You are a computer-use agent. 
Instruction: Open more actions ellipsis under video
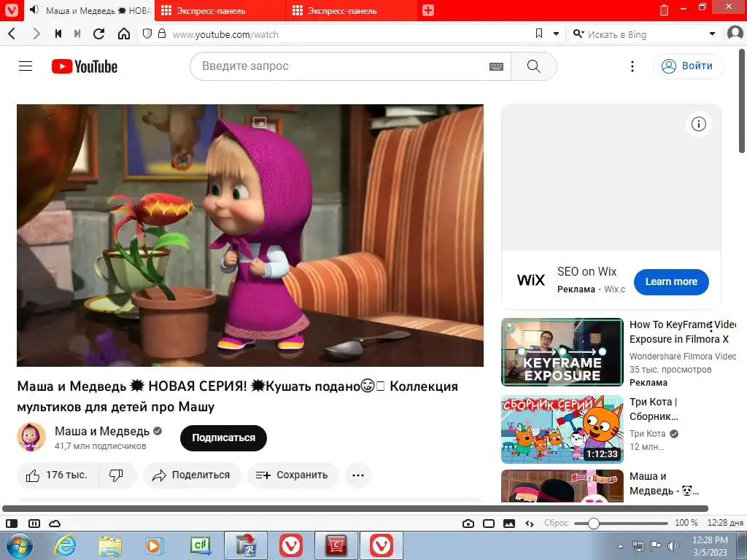(357, 475)
